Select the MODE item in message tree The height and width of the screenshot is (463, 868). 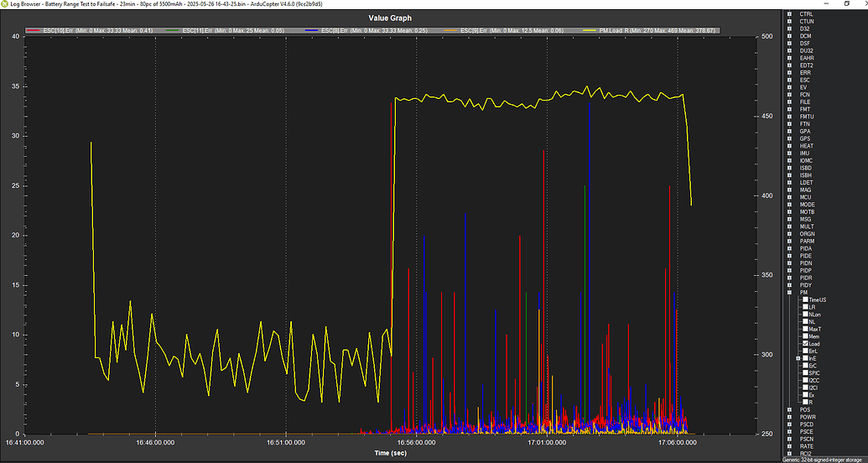coord(807,205)
